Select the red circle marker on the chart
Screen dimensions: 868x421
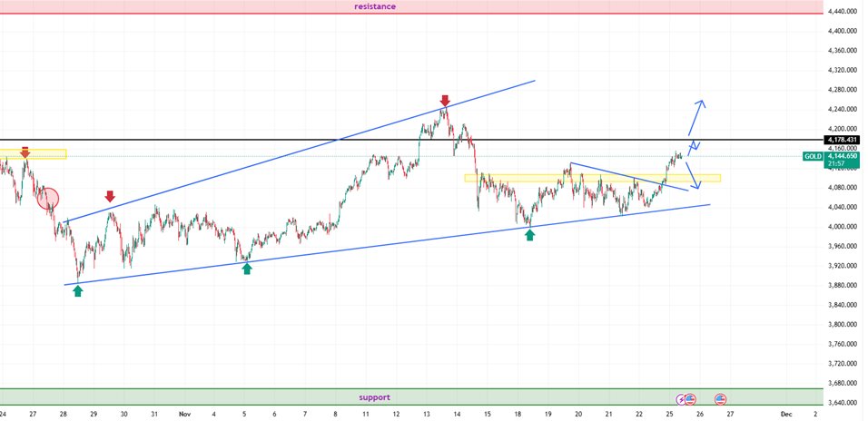[48, 199]
